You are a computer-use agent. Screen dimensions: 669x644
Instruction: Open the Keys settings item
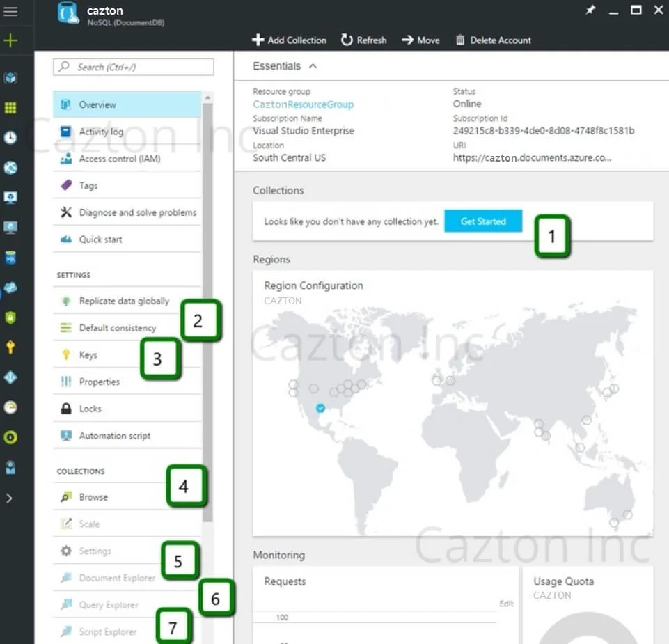pyautogui.click(x=127, y=354)
